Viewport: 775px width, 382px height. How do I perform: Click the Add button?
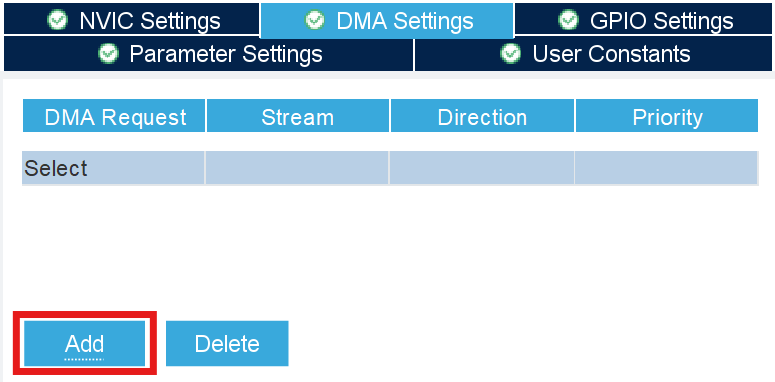tap(85, 343)
